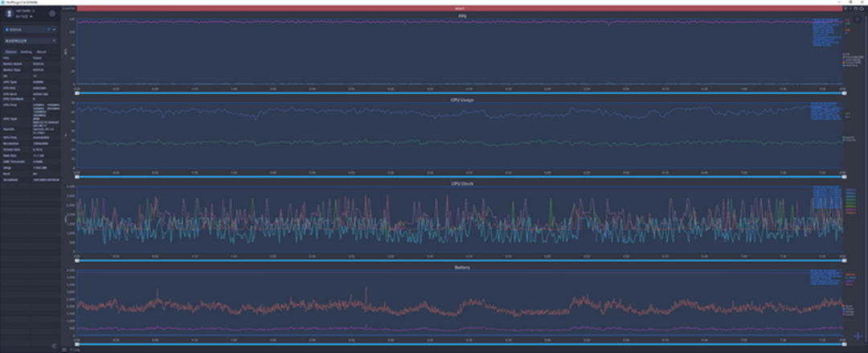The width and height of the screenshot is (868, 353).
Task: Click the left handle of the FPS range slider
Action: (x=77, y=93)
